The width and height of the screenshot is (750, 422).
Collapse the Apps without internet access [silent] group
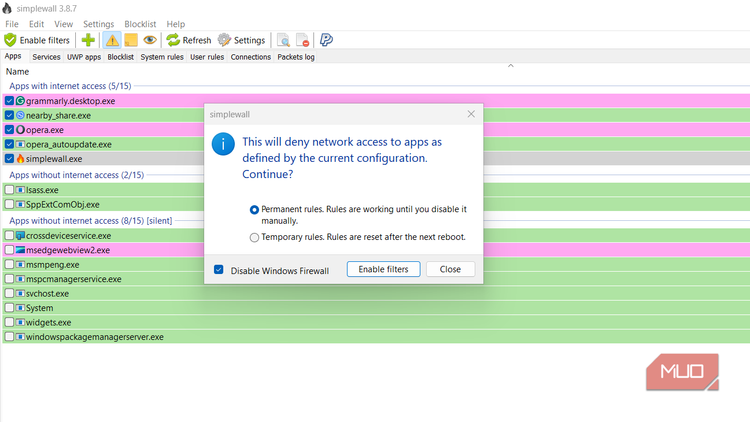[90, 221]
